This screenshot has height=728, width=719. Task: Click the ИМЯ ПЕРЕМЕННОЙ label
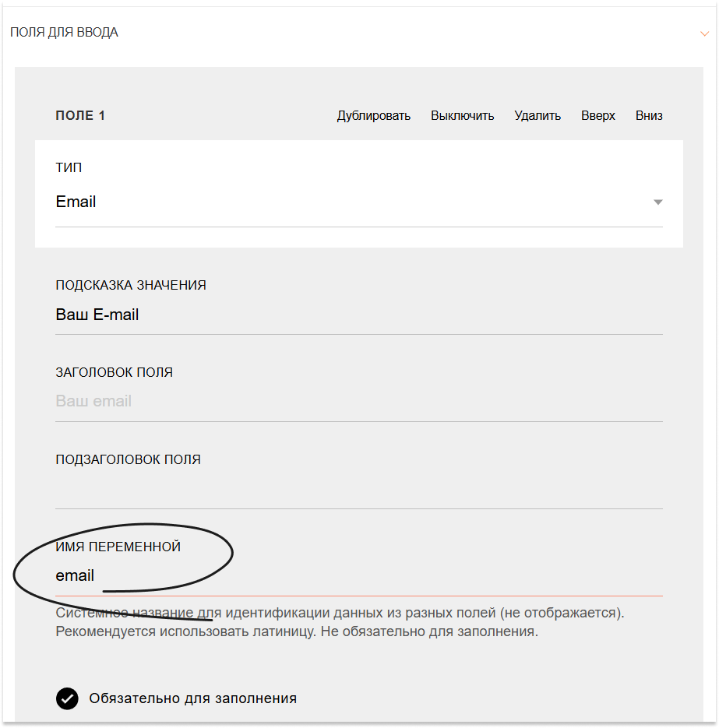click(118, 547)
